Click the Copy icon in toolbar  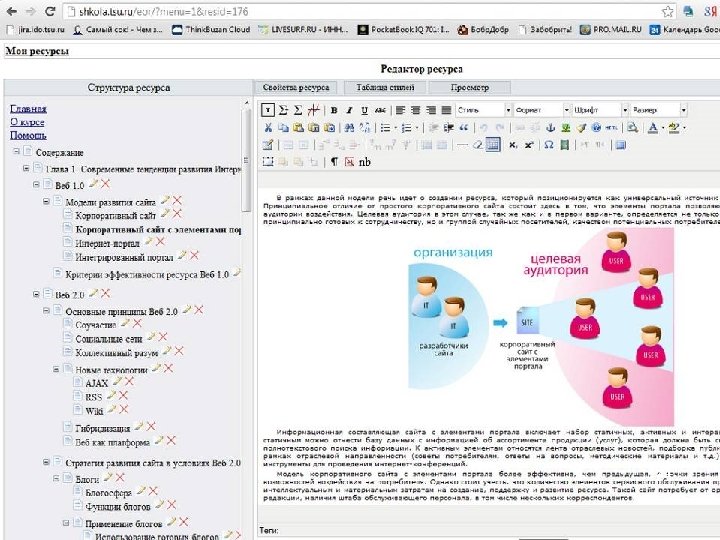coord(283,128)
